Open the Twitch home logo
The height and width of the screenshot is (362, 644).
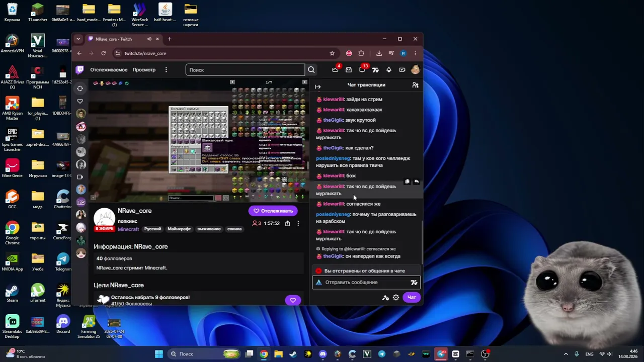79,70
